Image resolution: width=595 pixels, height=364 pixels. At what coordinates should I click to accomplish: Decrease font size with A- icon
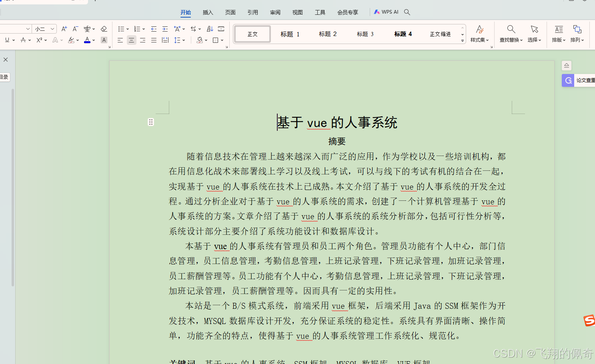click(75, 29)
